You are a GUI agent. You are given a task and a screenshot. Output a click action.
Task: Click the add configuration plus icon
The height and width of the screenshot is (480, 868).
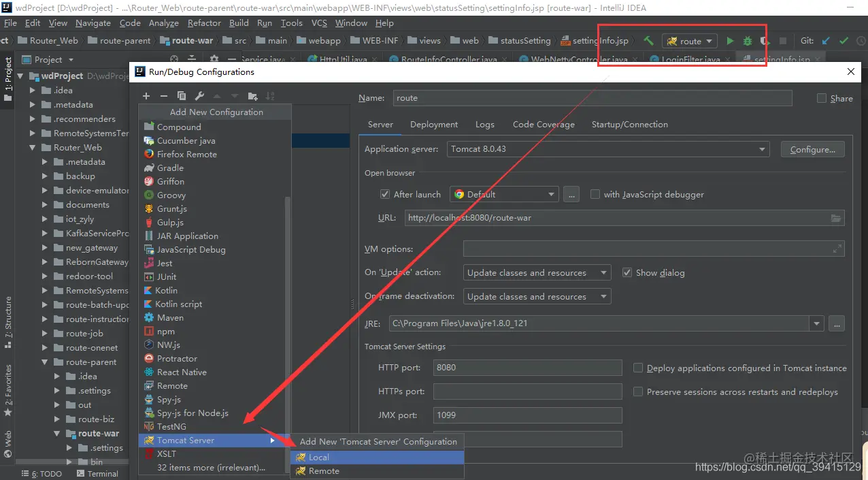146,96
